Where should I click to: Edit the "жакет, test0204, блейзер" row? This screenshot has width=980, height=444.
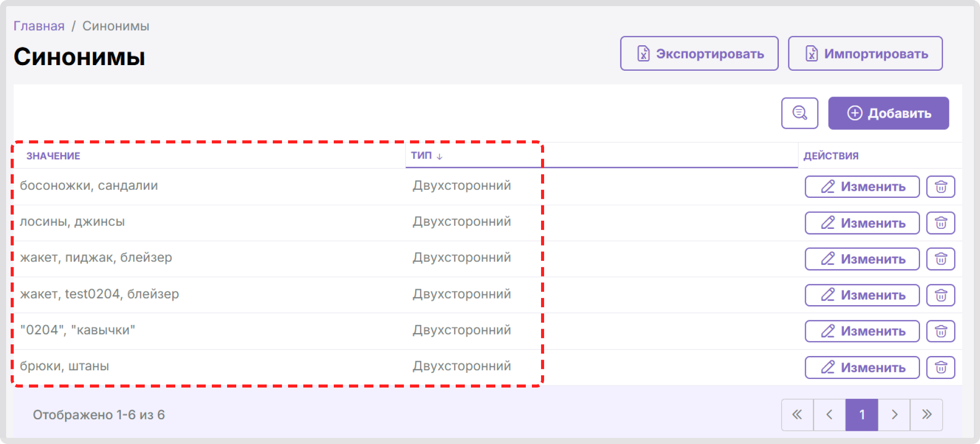[x=862, y=295]
